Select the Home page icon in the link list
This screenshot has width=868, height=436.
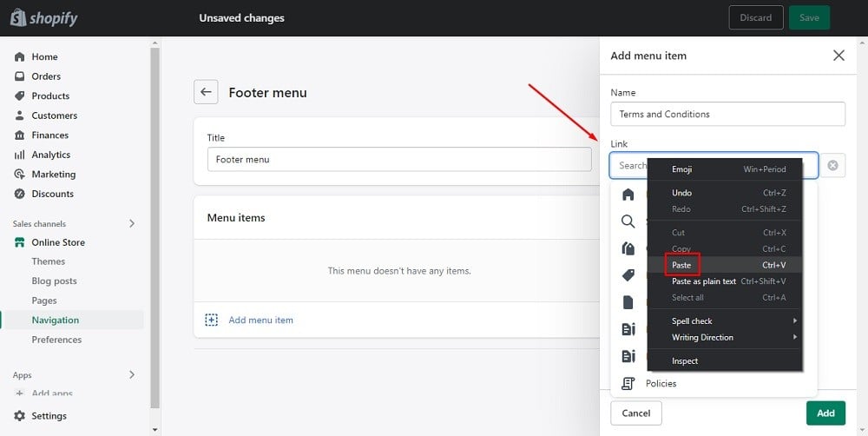click(628, 195)
